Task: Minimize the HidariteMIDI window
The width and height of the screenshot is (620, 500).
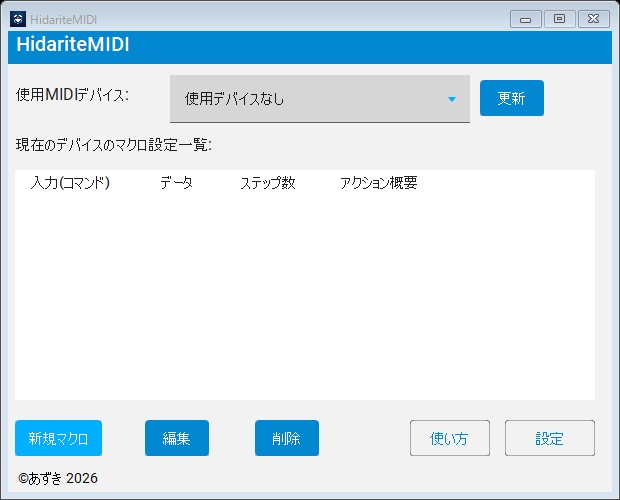Action: pyautogui.click(x=525, y=19)
